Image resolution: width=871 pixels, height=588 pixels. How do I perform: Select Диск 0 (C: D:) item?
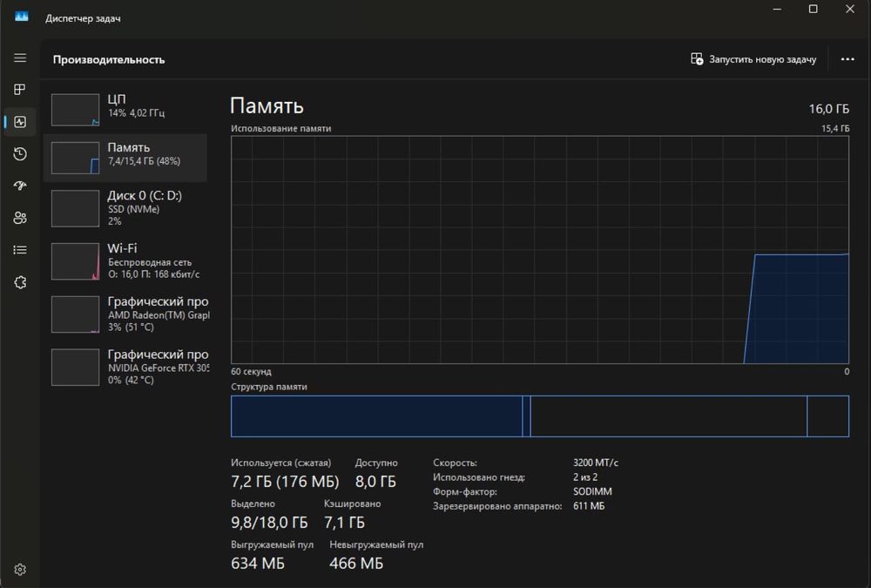[x=125, y=208]
